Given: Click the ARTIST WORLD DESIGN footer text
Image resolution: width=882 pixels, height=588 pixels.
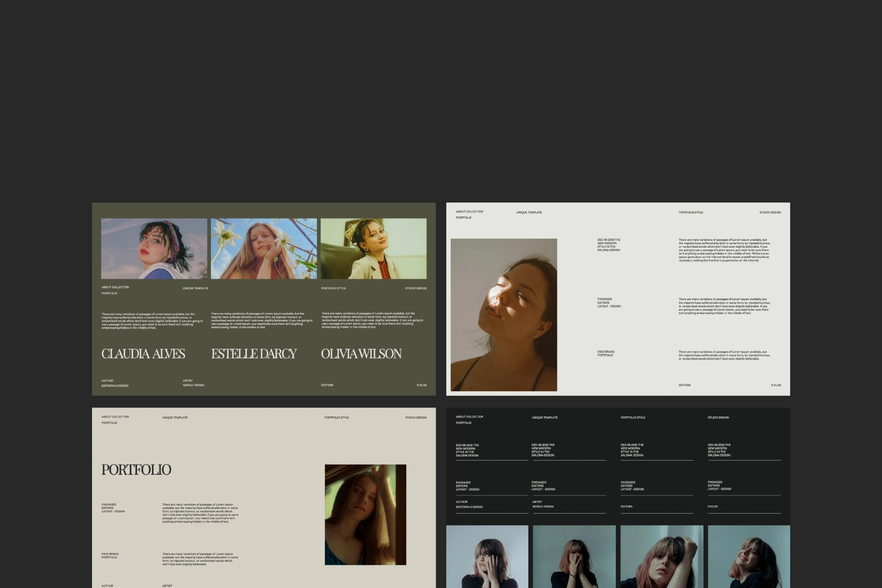Looking at the screenshot, I should click(193, 383).
